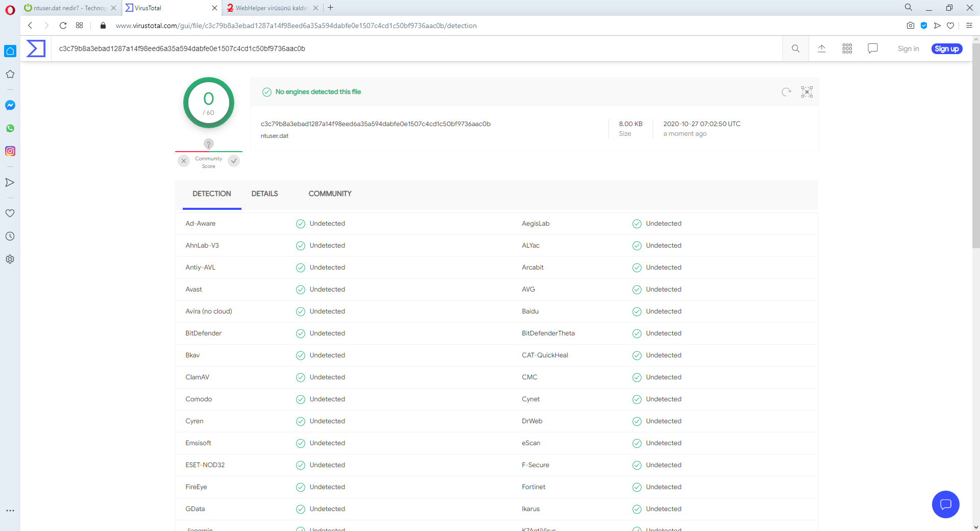Open History clock in sidebar
Image resolution: width=980 pixels, height=531 pixels.
click(x=10, y=236)
